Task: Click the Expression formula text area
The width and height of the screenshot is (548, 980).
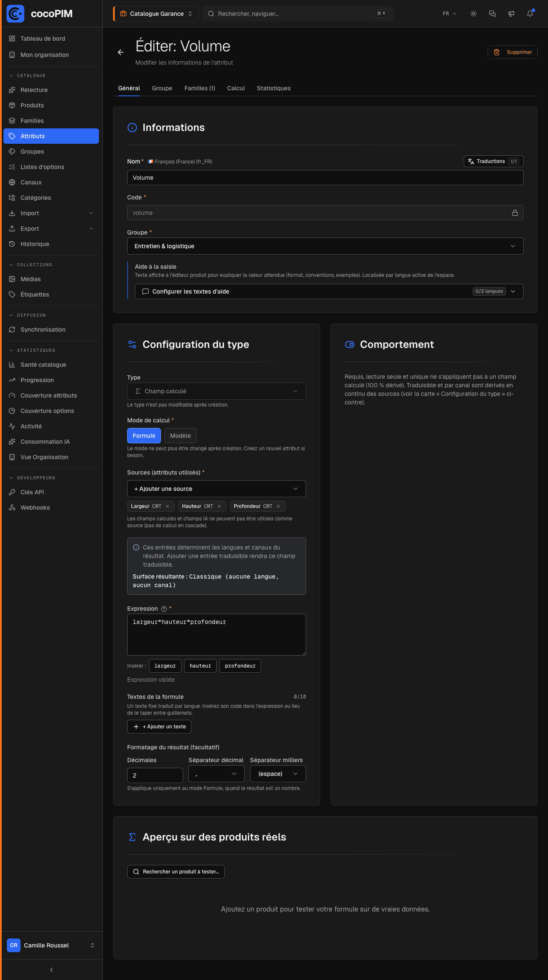Action: (x=217, y=635)
